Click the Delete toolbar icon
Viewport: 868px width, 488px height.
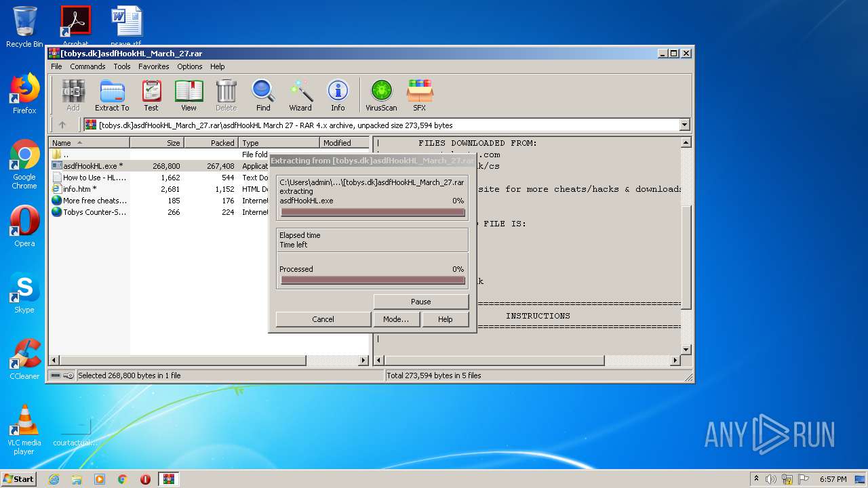point(226,95)
